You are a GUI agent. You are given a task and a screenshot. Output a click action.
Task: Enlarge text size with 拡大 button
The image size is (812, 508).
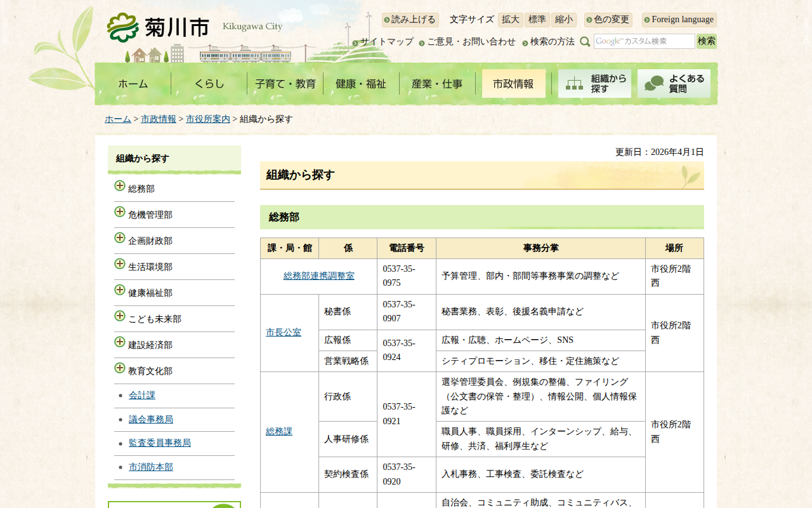[510, 20]
